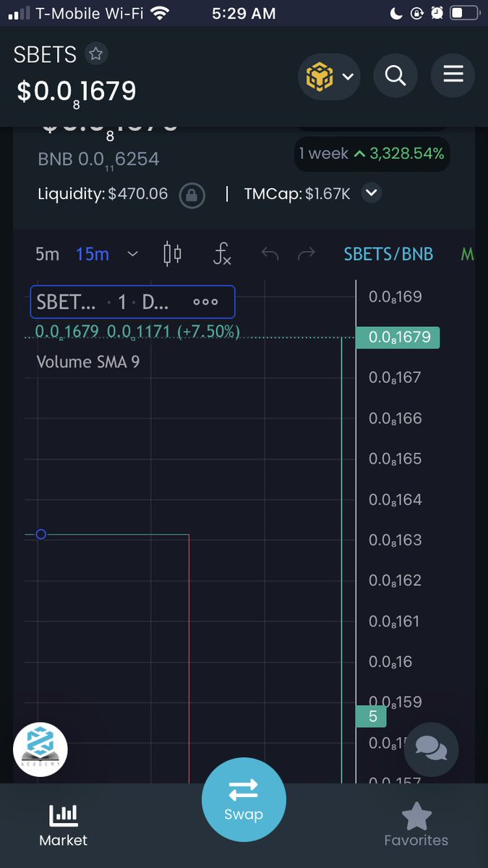Click the BNB 0.0₁₁6254 price text
The width and height of the screenshot is (488, 868).
(98, 159)
